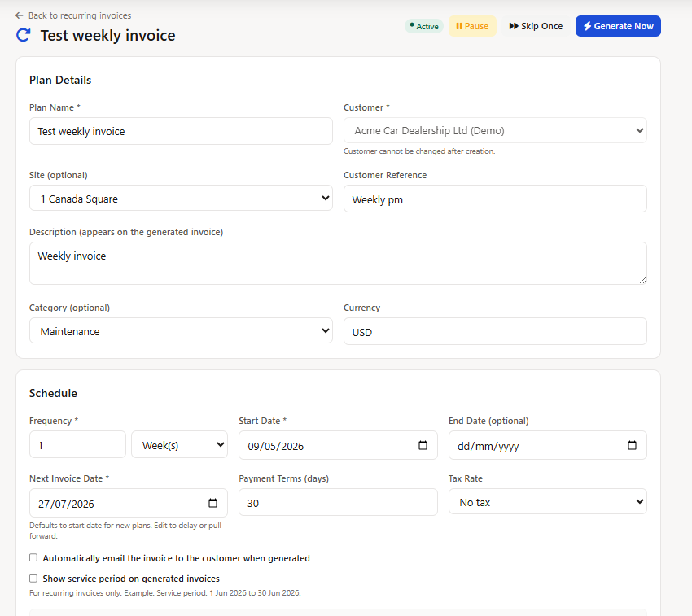This screenshot has height=616, width=692.
Task: Open the Tax Rate dropdown showing No tax
Action: tap(547, 502)
